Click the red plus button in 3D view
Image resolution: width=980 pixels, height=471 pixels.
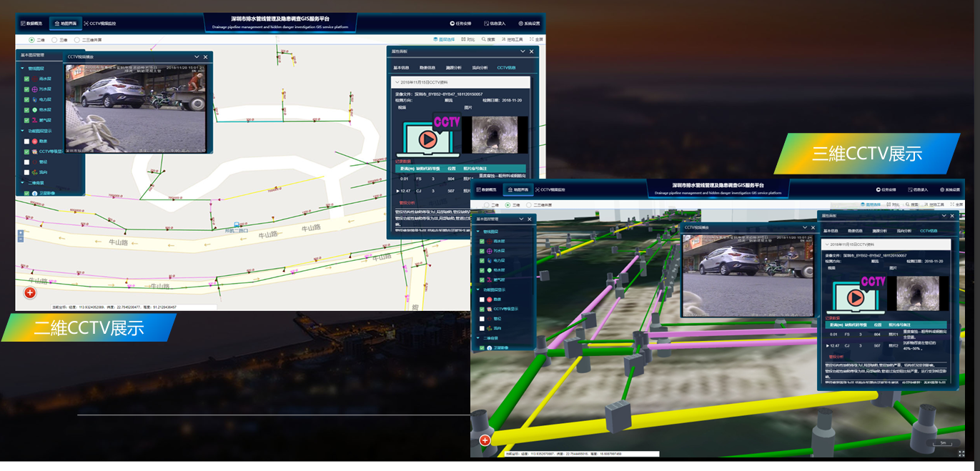click(485, 440)
